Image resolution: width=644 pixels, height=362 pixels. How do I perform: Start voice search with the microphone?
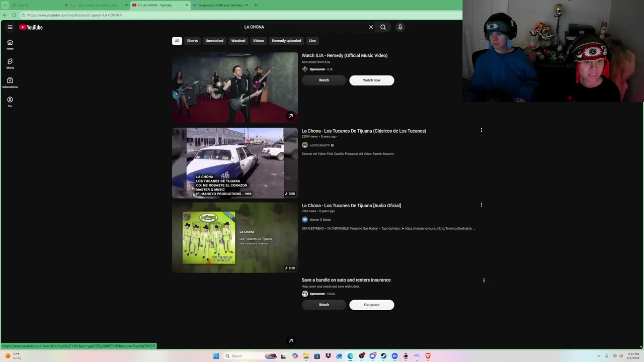[x=400, y=27]
